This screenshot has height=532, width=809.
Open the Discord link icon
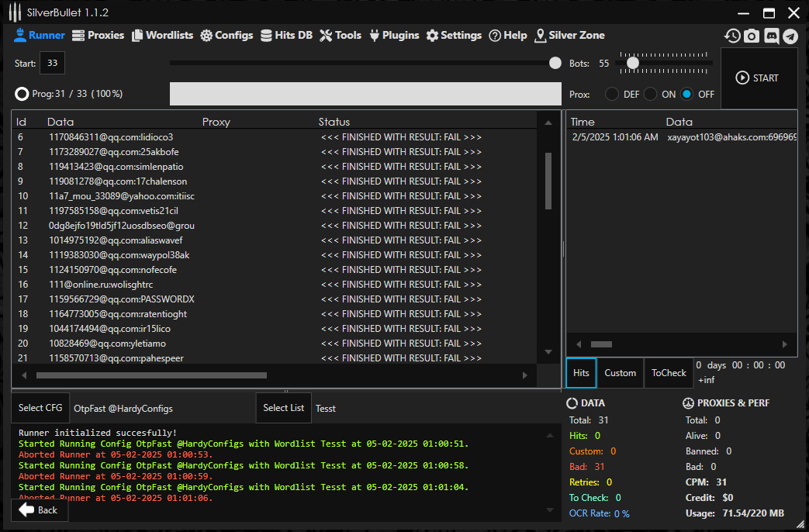771,36
